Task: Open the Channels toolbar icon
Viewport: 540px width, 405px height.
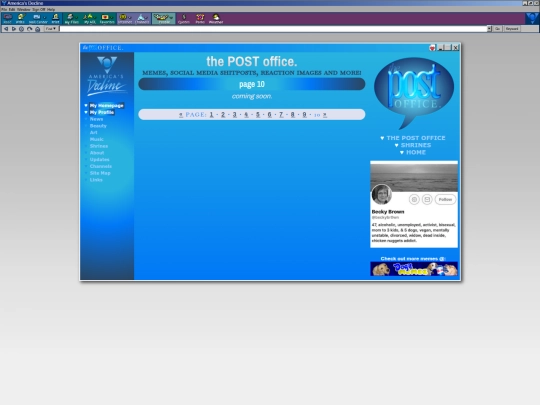Action: pyautogui.click(x=142, y=19)
